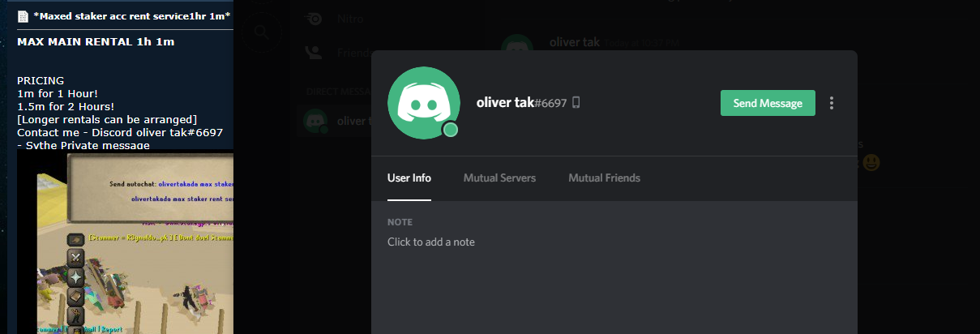980x334 pixels.
Task: Click the Send Message button
Action: [x=768, y=103]
